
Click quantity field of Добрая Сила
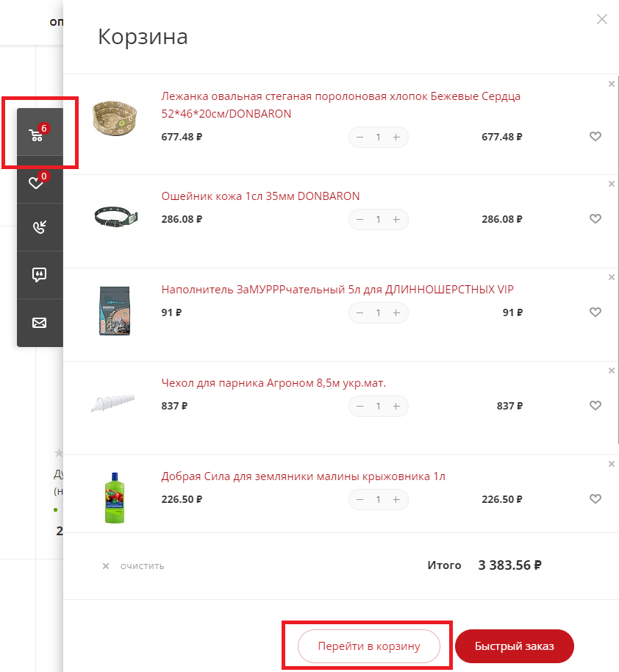(x=379, y=499)
